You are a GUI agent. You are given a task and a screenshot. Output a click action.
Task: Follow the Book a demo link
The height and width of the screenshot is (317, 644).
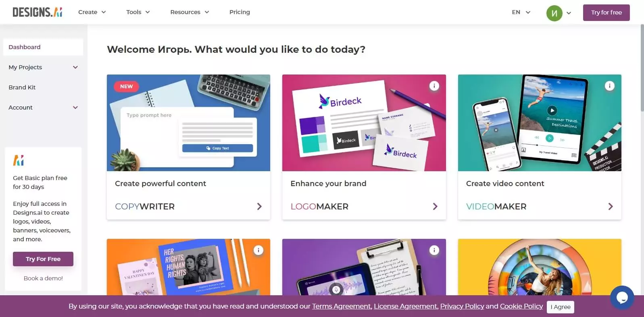43,278
